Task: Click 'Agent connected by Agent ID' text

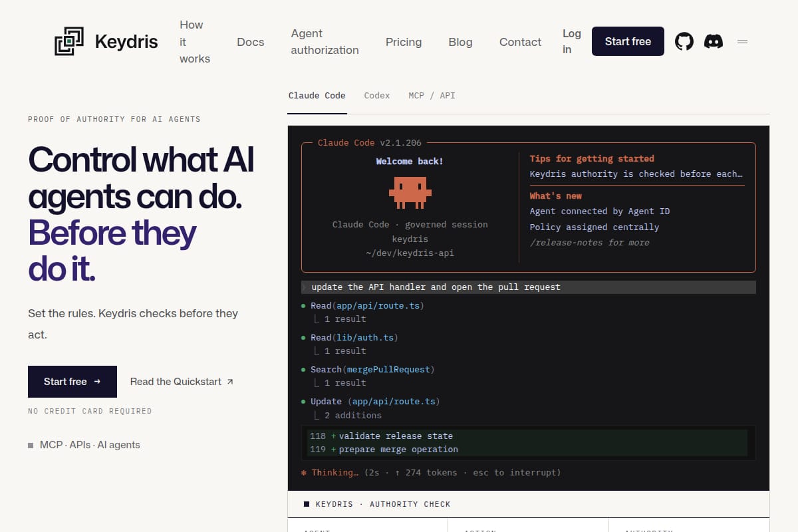Action: (600, 211)
